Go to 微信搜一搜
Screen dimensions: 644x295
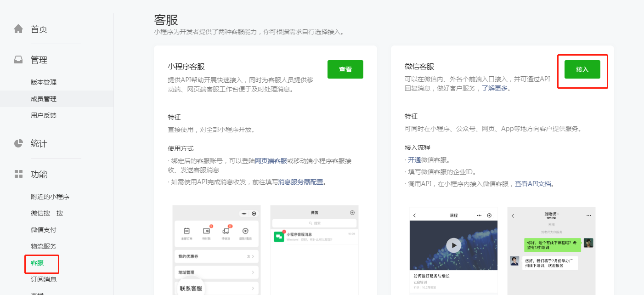pos(47,213)
